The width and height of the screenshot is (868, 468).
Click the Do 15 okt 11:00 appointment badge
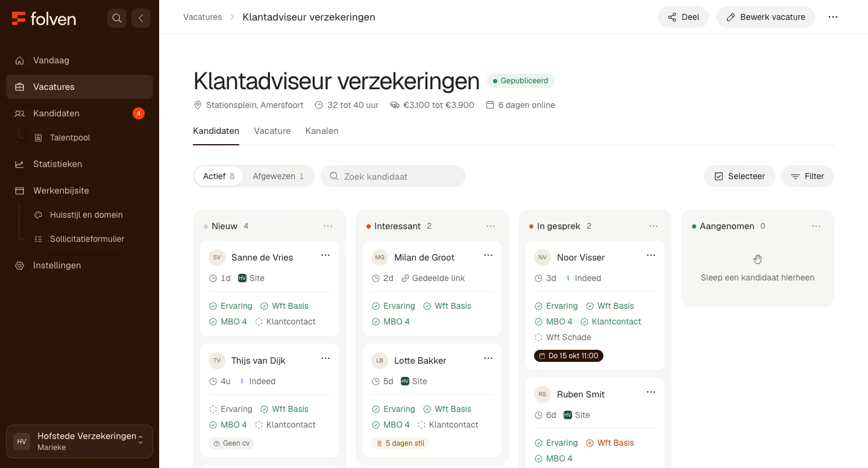click(568, 356)
